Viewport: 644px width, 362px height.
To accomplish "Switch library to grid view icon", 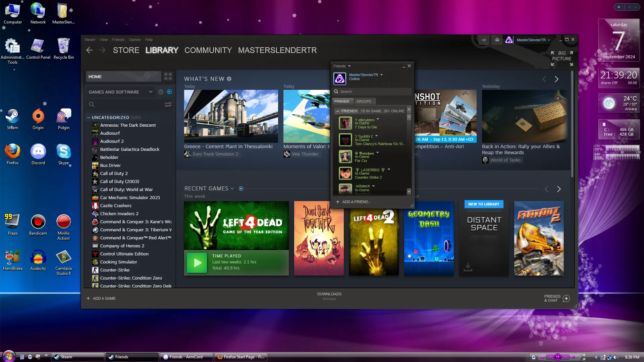I will (x=168, y=76).
